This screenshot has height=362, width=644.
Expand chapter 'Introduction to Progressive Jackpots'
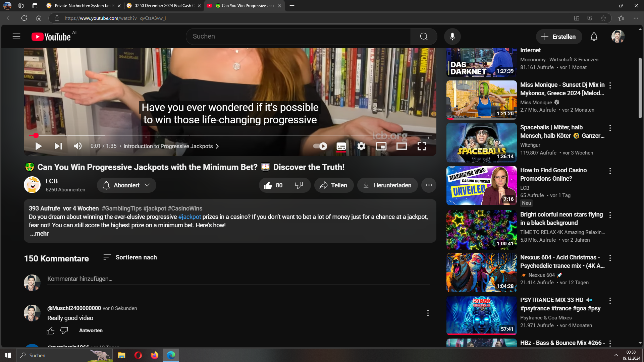(x=171, y=146)
